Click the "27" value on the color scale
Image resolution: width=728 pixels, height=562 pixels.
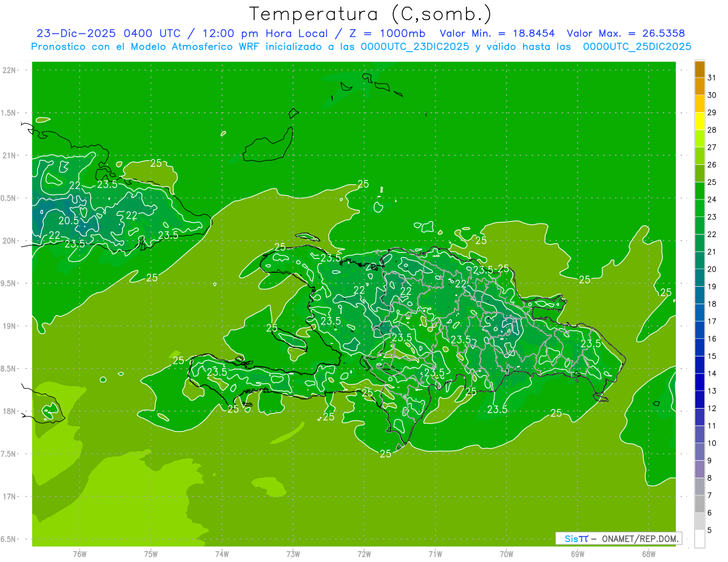712,147
